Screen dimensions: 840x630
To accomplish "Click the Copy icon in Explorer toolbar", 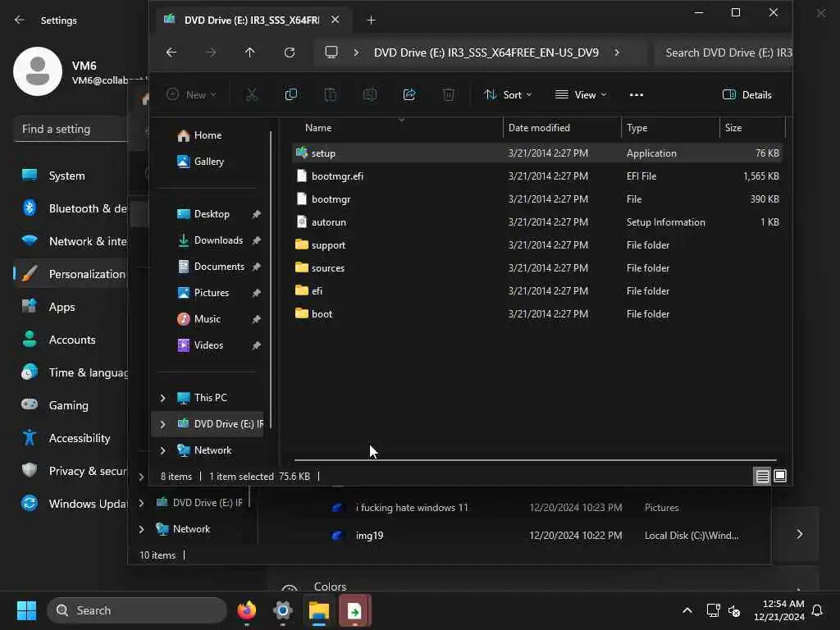I will pos(291,95).
